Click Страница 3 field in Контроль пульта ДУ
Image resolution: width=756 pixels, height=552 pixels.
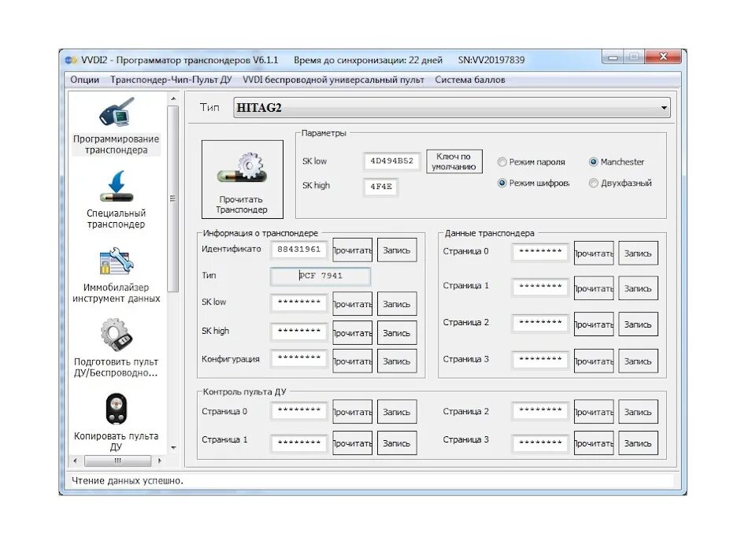[540, 442]
